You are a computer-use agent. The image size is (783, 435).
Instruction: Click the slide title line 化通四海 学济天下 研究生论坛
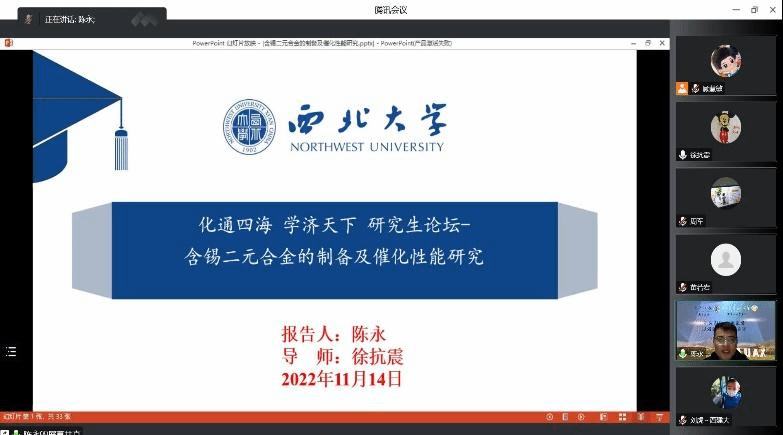click(334, 225)
